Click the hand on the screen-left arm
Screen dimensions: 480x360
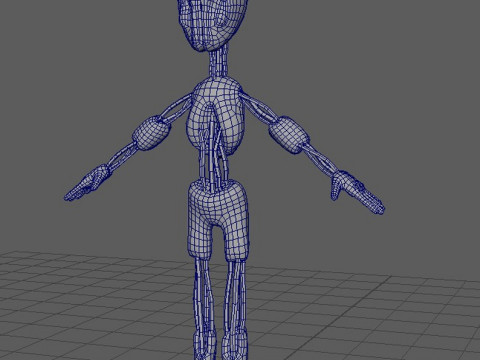(87, 183)
